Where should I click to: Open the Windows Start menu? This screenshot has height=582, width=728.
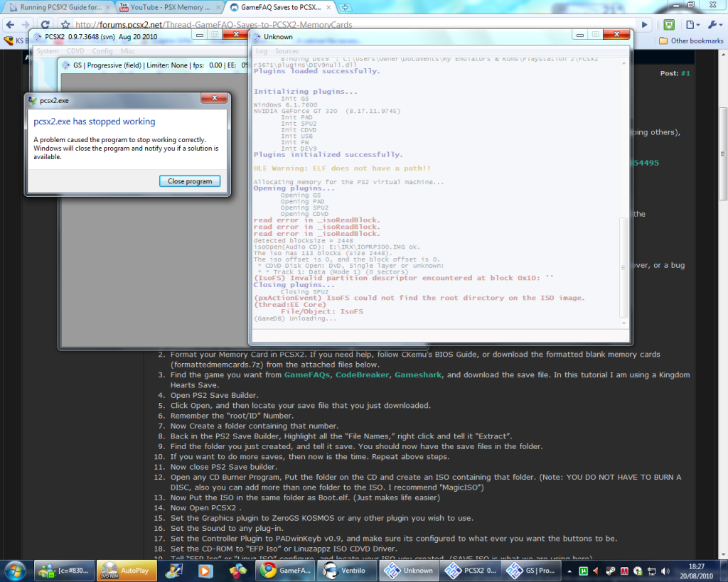(16, 571)
